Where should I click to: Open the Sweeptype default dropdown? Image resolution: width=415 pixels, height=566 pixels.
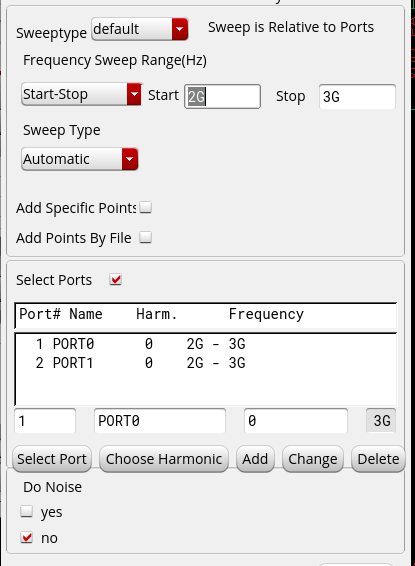(x=140, y=29)
